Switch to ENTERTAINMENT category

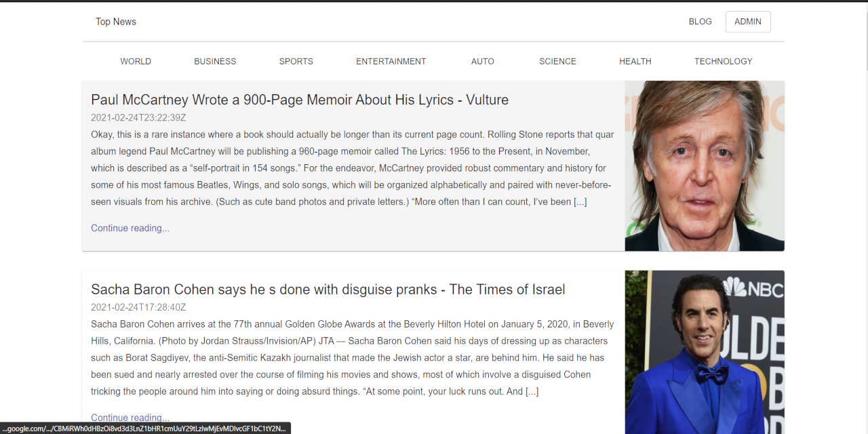pyautogui.click(x=391, y=61)
